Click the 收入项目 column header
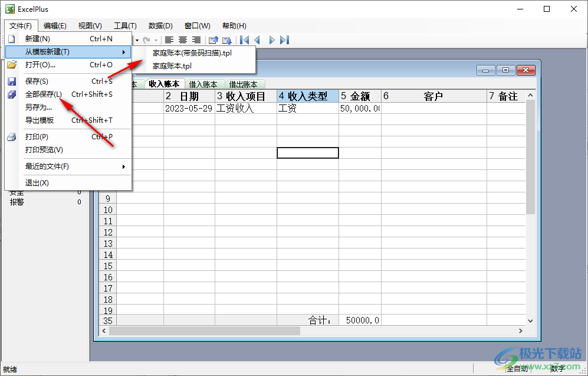The width and height of the screenshot is (588, 376). (x=246, y=96)
